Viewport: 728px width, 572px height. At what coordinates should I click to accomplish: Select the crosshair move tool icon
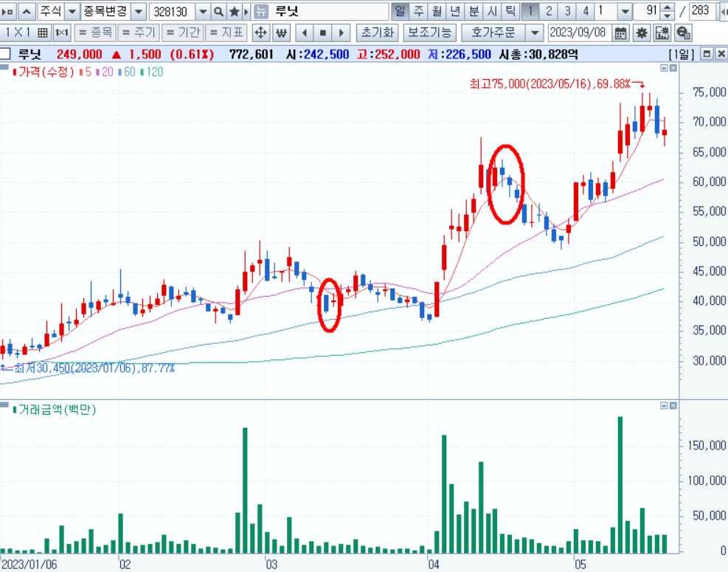[x=261, y=32]
